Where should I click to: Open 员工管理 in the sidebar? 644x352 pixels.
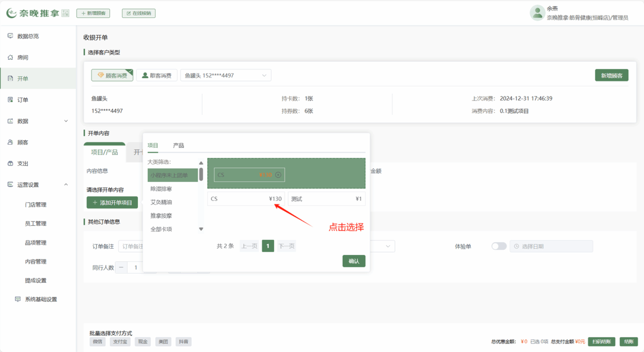coord(36,223)
